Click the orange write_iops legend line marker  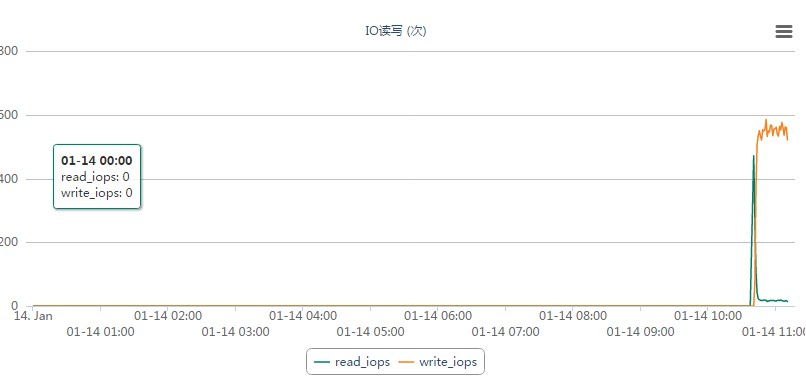pyautogui.click(x=407, y=362)
